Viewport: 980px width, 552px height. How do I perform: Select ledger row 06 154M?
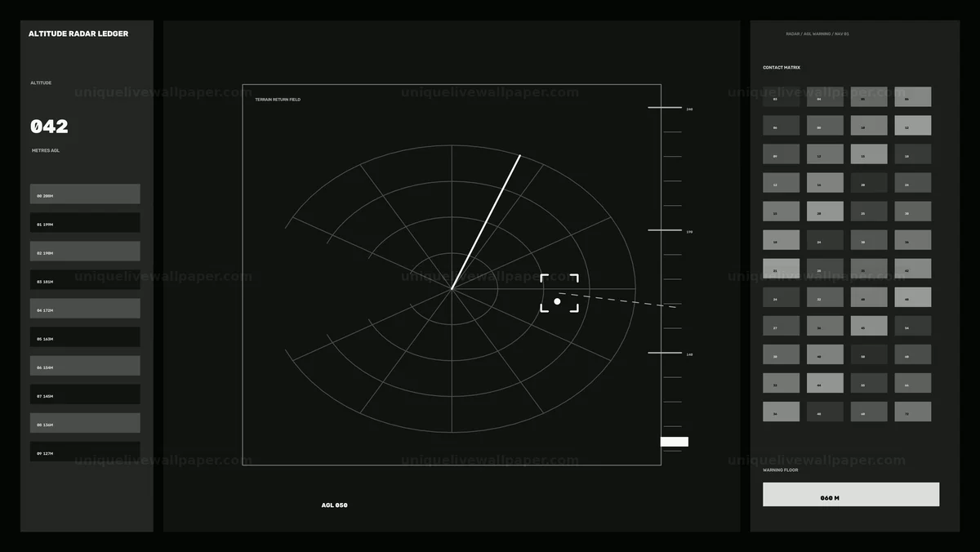click(x=85, y=366)
